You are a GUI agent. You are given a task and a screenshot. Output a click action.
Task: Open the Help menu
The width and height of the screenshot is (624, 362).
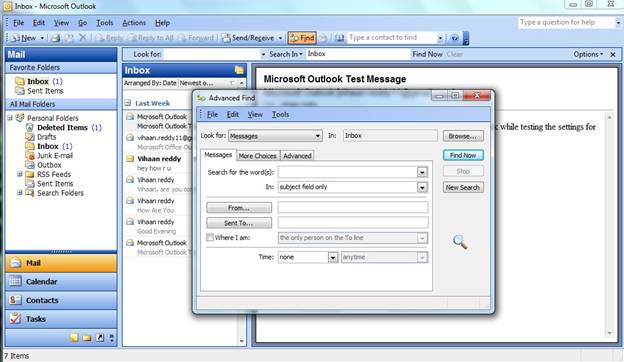click(162, 23)
